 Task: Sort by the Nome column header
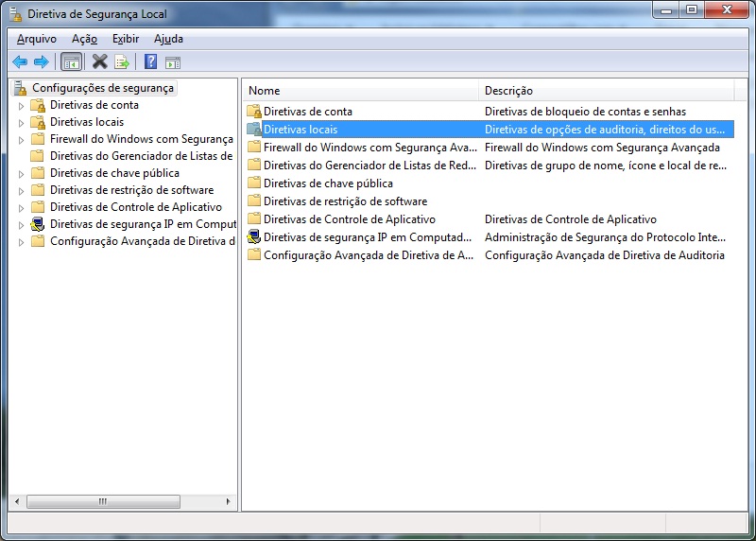click(x=360, y=90)
